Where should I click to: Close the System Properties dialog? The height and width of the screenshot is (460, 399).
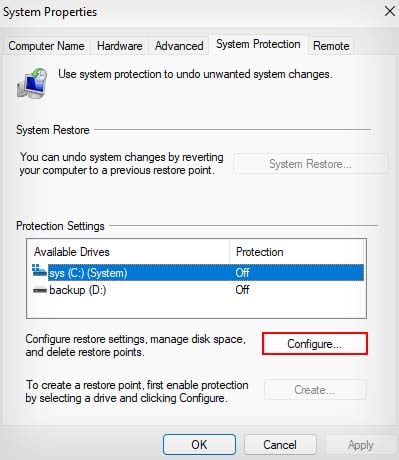pyautogui.click(x=389, y=11)
